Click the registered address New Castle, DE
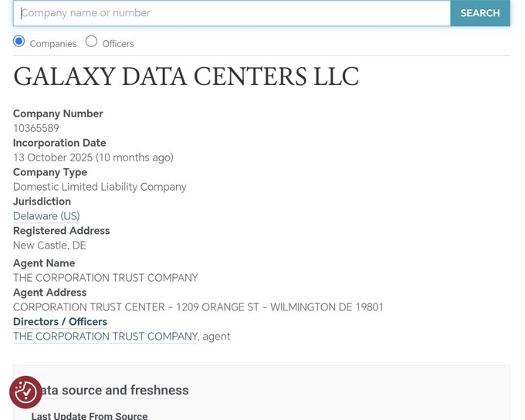The height and width of the screenshot is (420, 525). coord(49,246)
